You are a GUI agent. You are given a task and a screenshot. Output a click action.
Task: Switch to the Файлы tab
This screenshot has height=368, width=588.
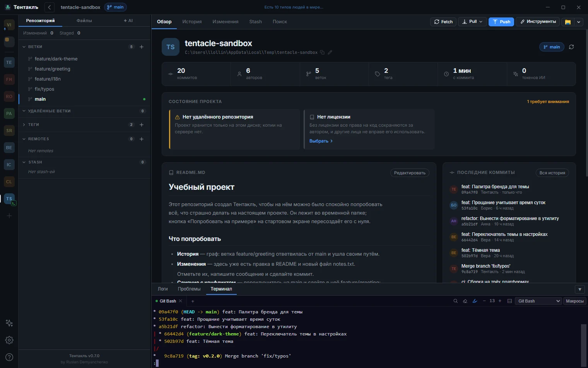[84, 21]
